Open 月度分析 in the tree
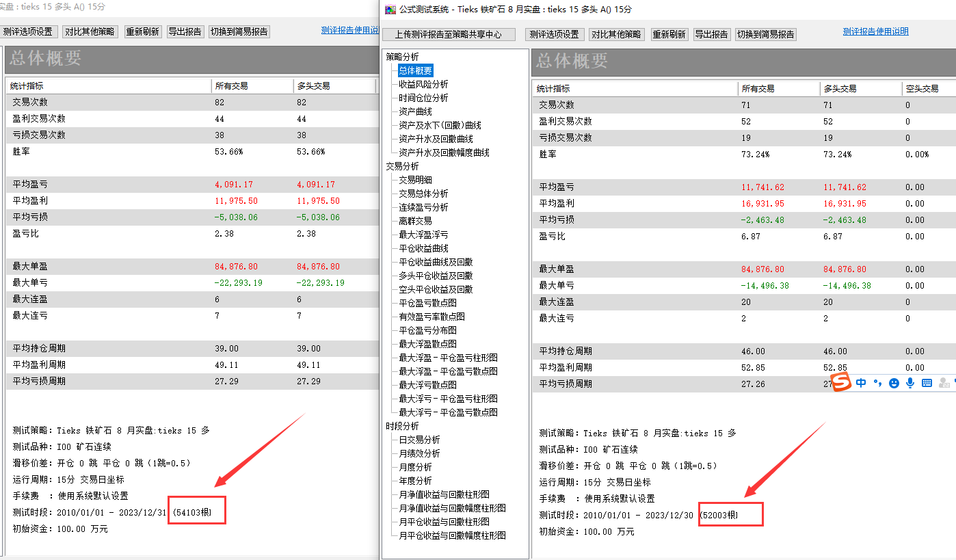This screenshot has height=560, width=956. pyautogui.click(x=416, y=467)
